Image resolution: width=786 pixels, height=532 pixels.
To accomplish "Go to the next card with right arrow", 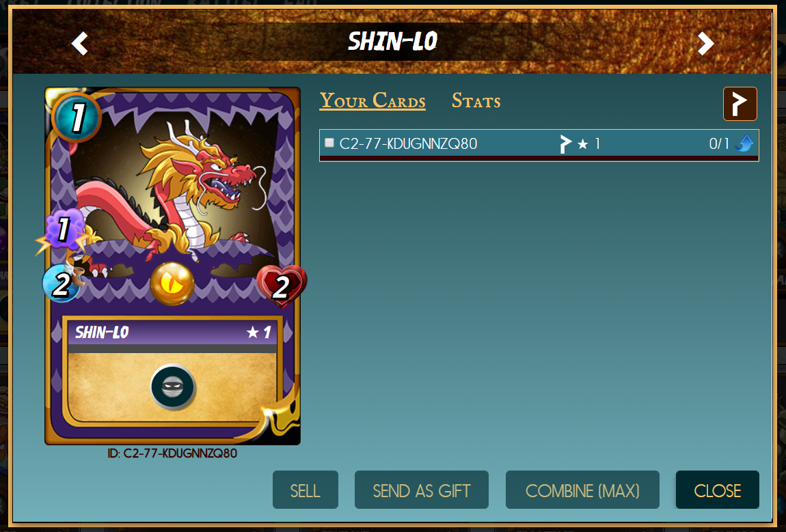I will tap(705, 44).
